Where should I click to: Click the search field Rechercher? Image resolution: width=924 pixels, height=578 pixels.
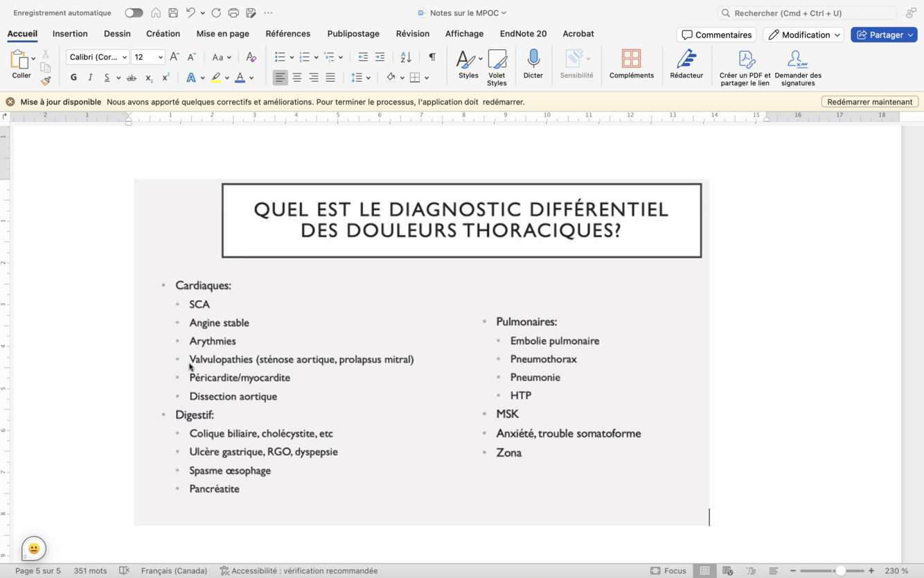pos(807,12)
